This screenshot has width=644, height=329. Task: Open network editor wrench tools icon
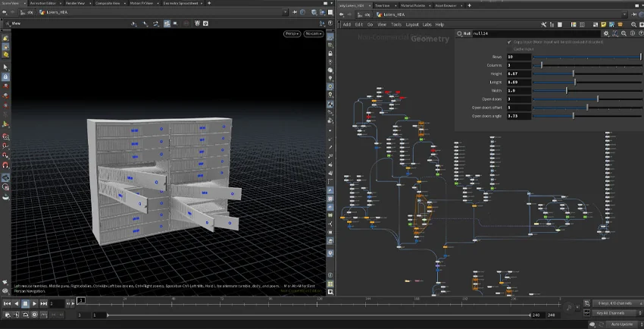pyautogui.click(x=544, y=25)
